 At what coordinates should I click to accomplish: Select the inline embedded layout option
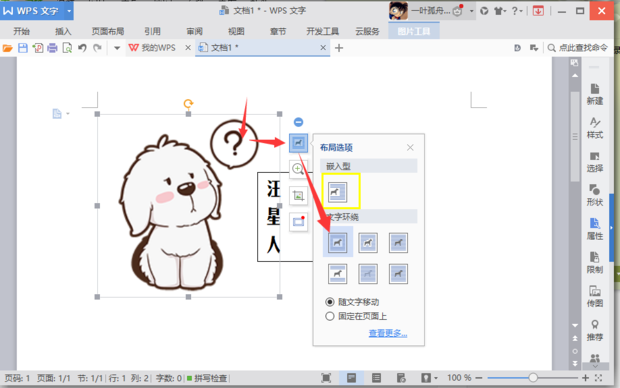[337, 192]
